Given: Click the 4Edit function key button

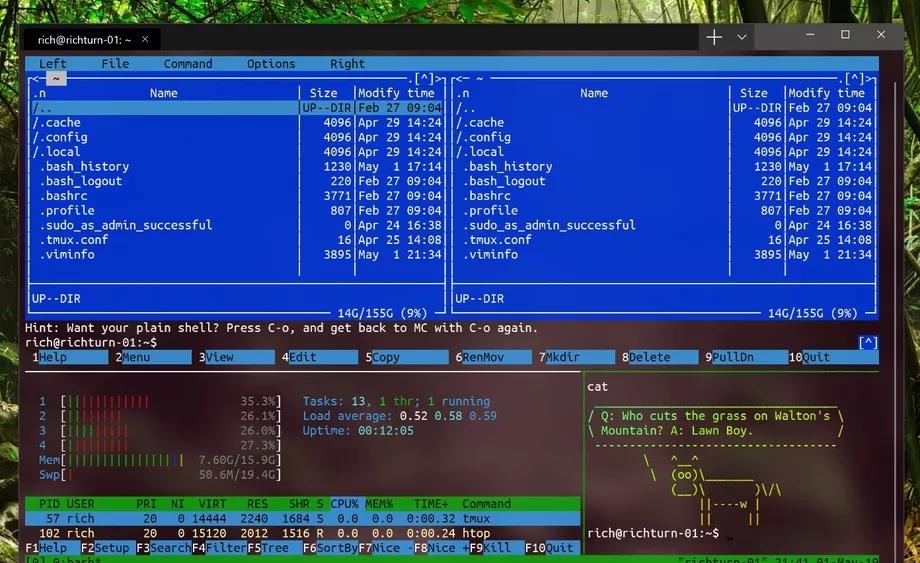Looking at the screenshot, I should coord(320,357).
